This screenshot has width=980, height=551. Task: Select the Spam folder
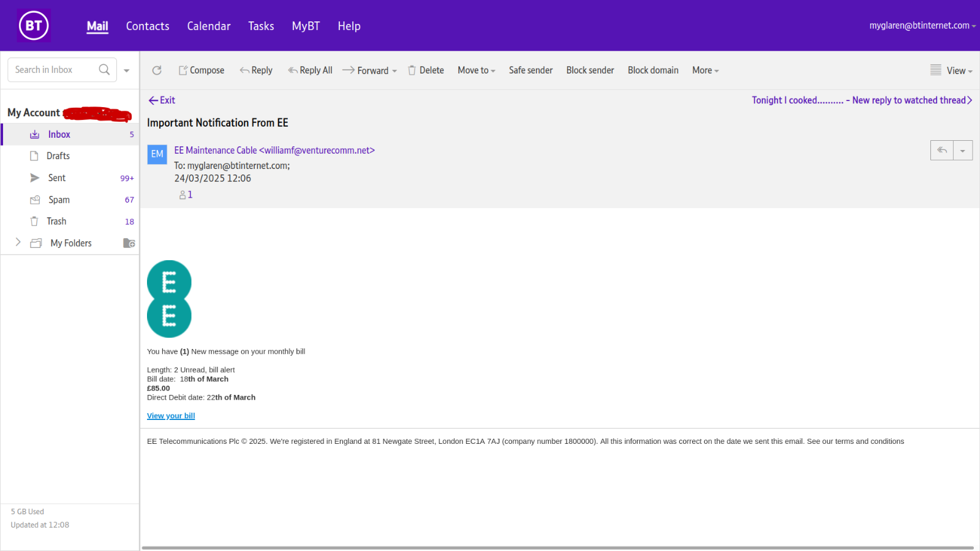(70, 200)
